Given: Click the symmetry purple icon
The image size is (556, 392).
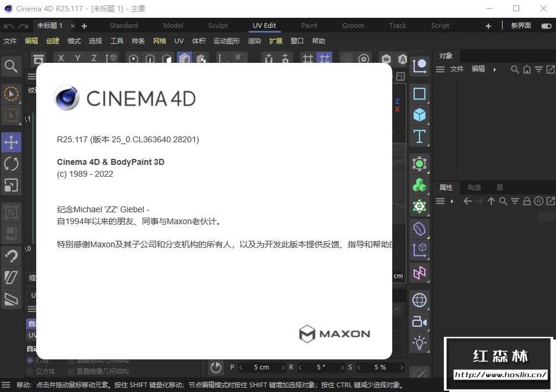Looking at the screenshot, I should pos(420,273).
